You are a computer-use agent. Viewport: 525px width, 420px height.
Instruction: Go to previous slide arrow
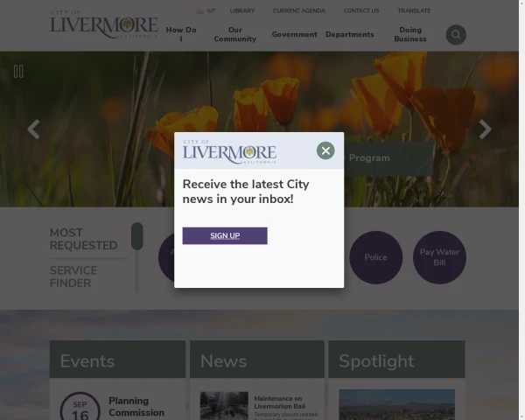tap(34, 129)
